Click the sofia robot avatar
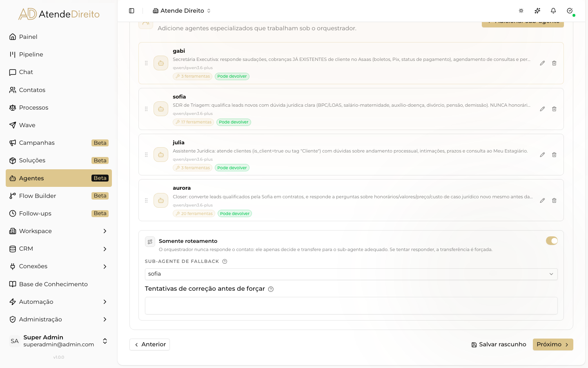 pyautogui.click(x=161, y=109)
